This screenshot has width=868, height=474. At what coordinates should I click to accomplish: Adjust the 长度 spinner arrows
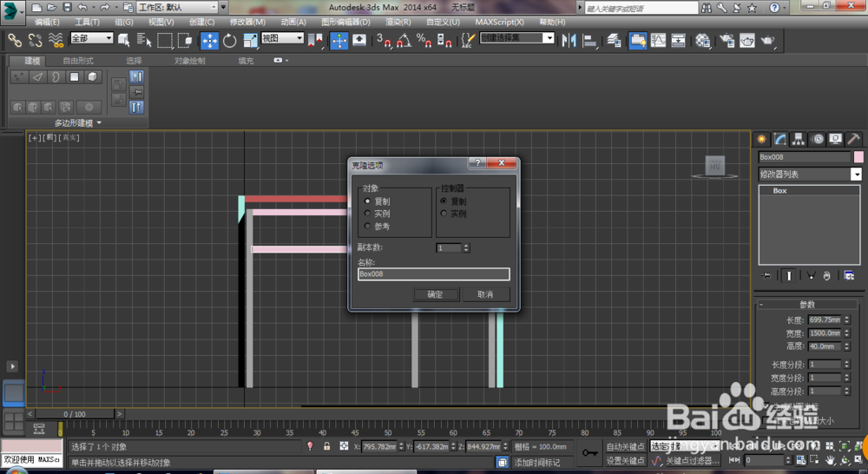(x=846, y=320)
